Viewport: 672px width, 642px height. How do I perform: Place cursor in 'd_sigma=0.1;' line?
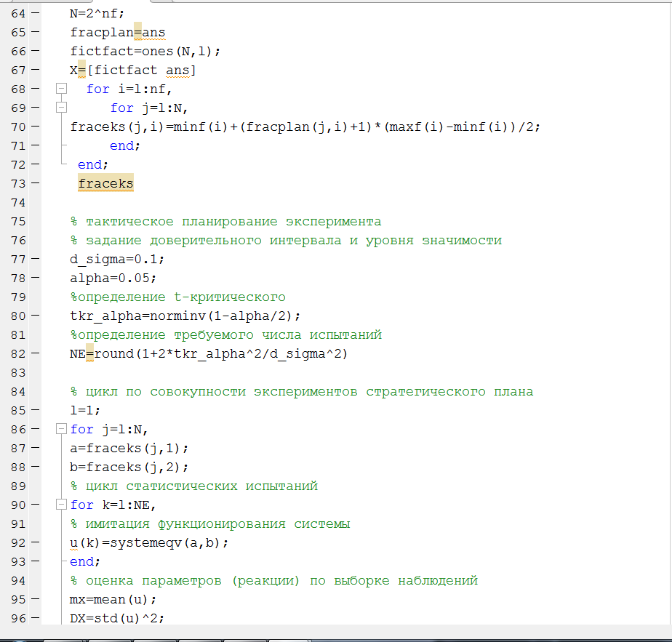tap(117, 260)
